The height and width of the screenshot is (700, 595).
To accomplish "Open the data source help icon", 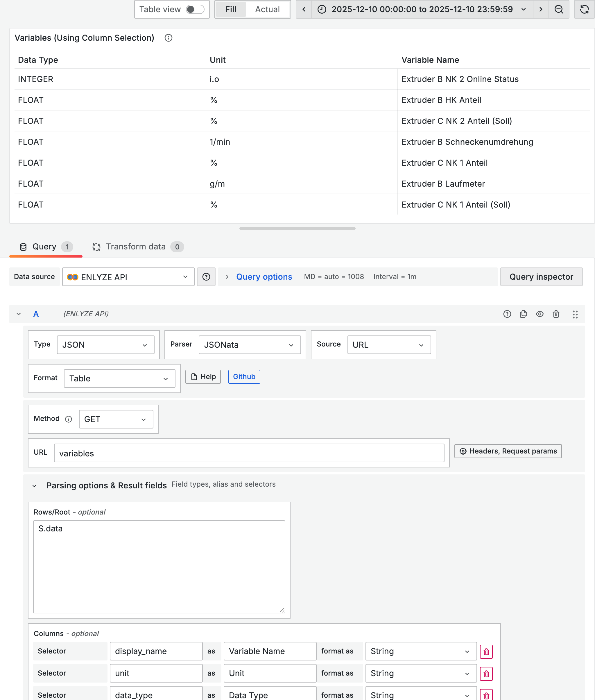I will [x=206, y=277].
